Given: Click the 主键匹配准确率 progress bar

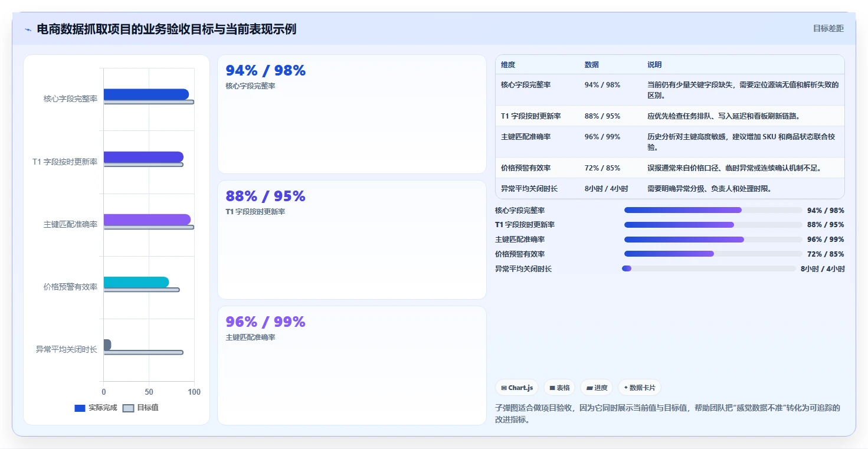Looking at the screenshot, I should point(713,240).
